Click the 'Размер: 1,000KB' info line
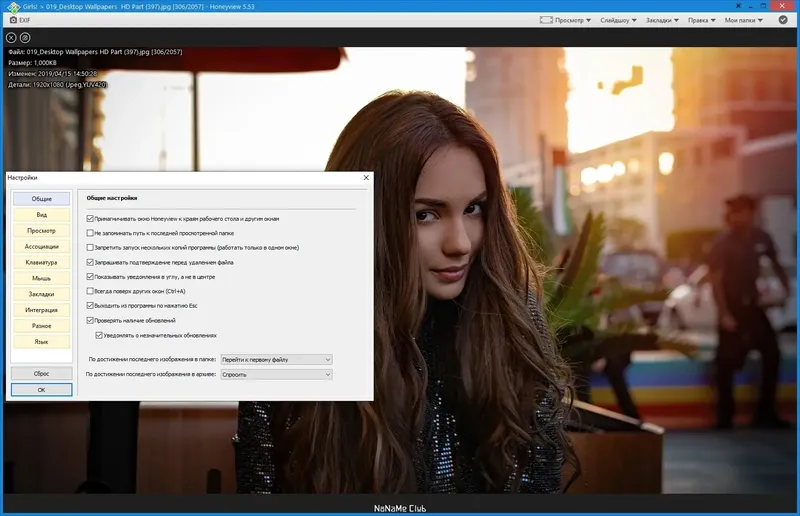800x516 pixels. [32, 63]
